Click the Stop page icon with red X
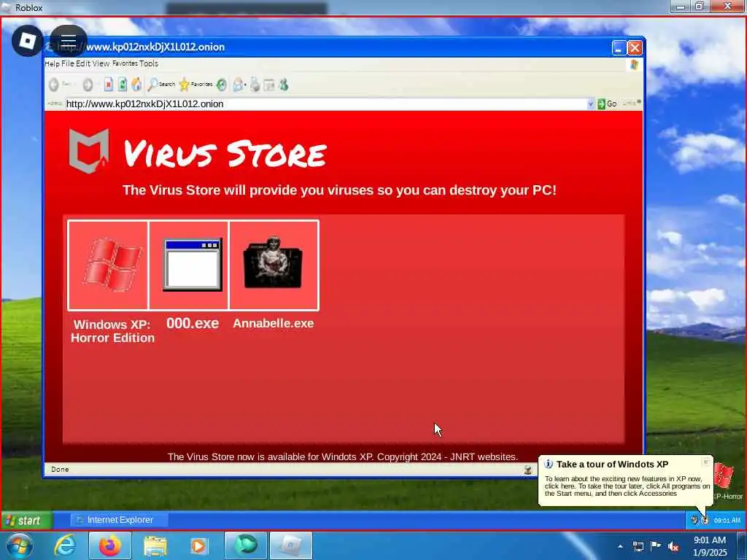 coord(109,85)
